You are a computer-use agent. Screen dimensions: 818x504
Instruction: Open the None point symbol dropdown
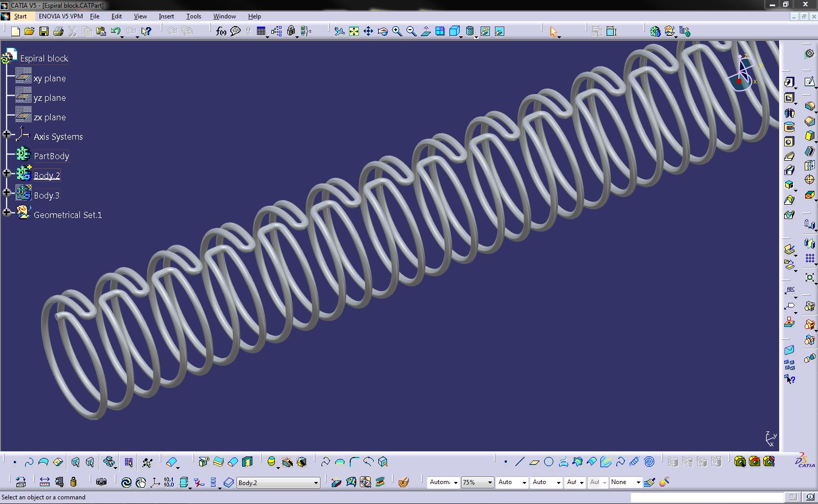point(638,483)
